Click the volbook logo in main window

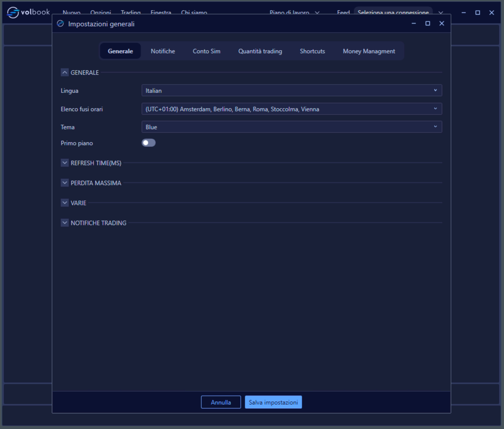(x=28, y=12)
